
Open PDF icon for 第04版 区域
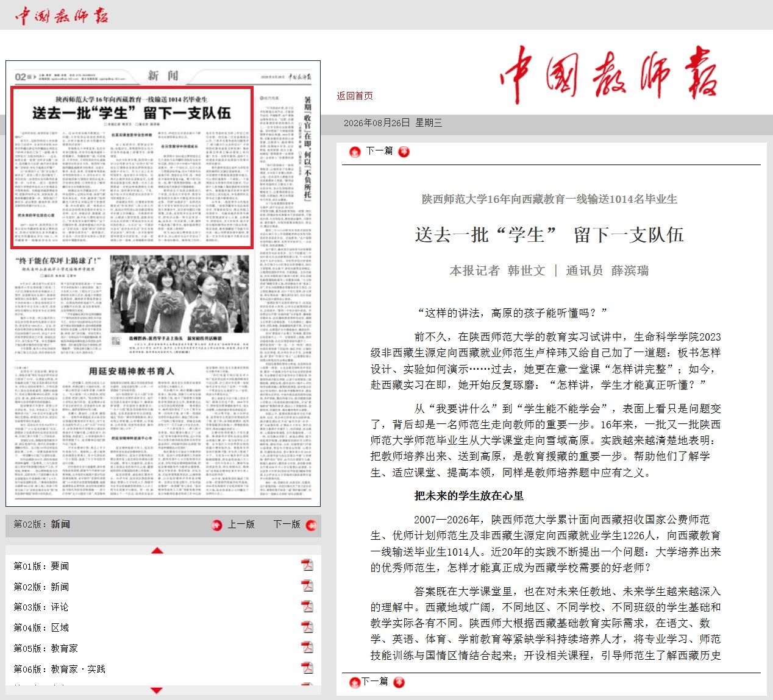307,626
